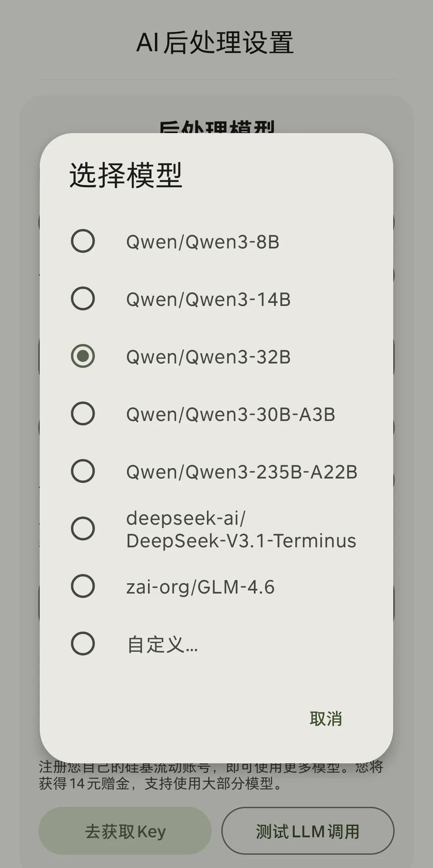
Task: Click the selected Qwen3-32B radio button
Action: point(83,356)
